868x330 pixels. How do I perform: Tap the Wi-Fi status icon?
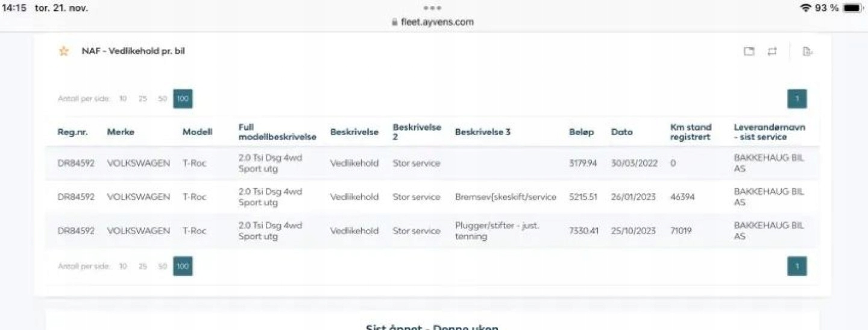805,8
